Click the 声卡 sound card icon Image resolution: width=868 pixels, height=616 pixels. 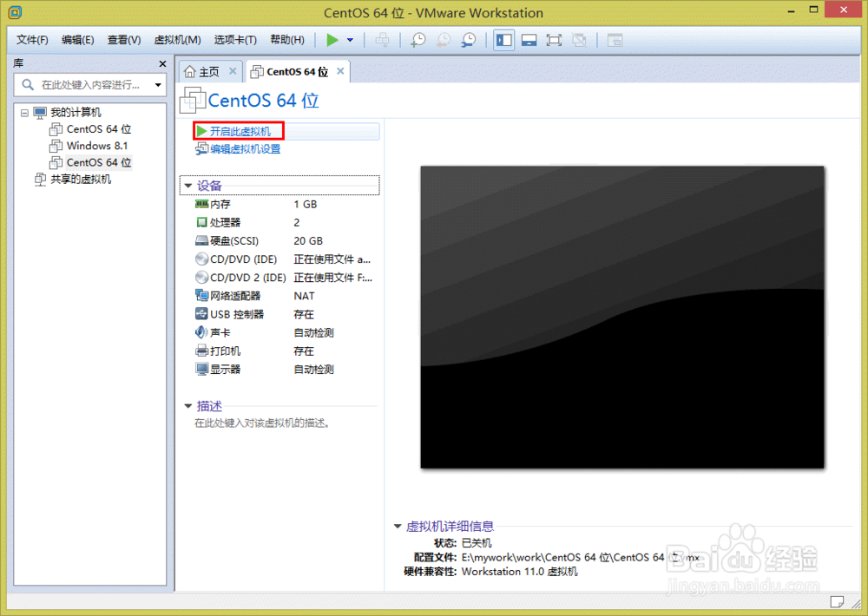201,332
